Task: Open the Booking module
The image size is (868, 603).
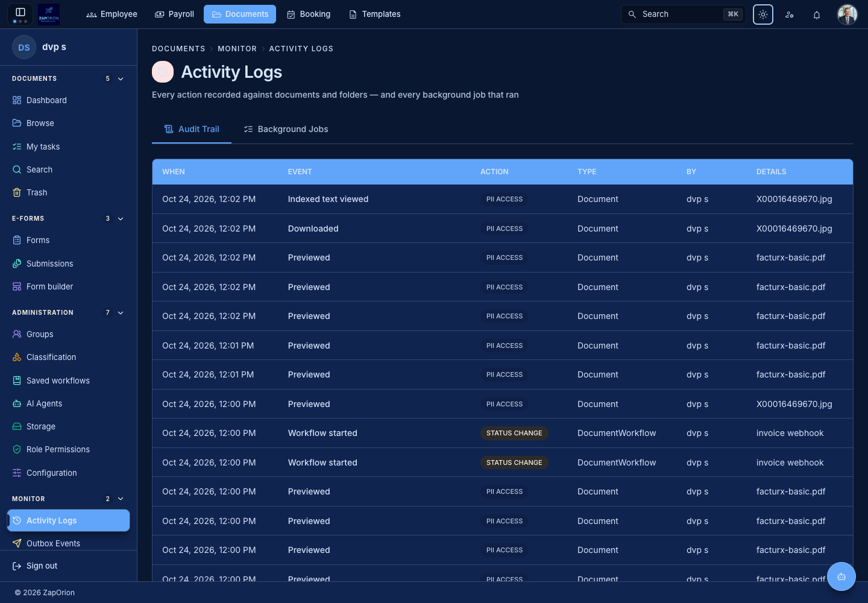Action: coord(309,14)
